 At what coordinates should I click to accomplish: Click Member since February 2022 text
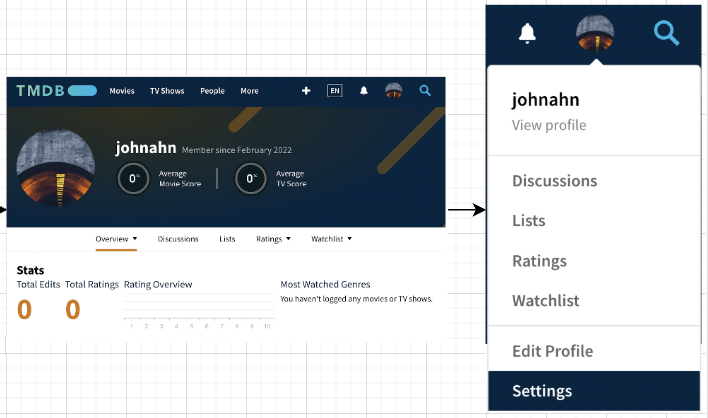tap(237, 150)
